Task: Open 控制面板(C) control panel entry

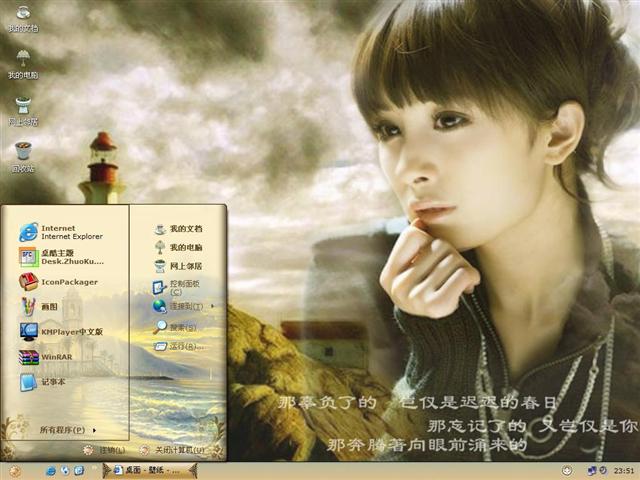Action: tap(176, 287)
